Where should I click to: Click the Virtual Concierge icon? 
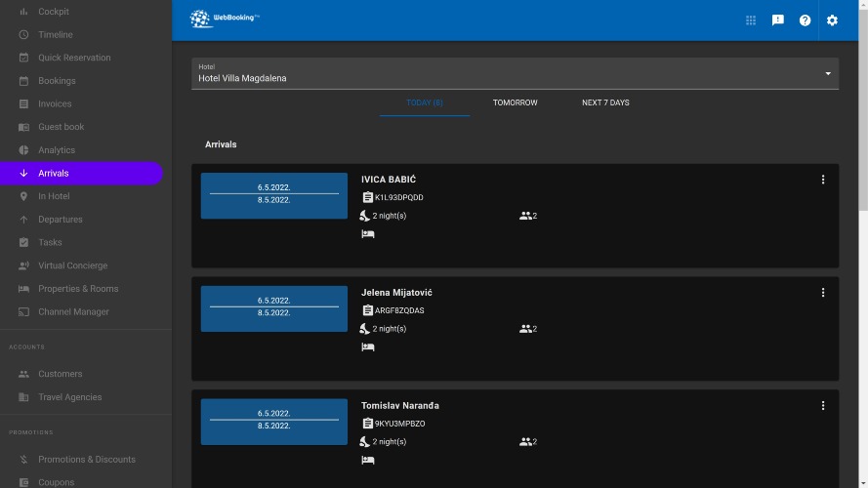point(23,265)
